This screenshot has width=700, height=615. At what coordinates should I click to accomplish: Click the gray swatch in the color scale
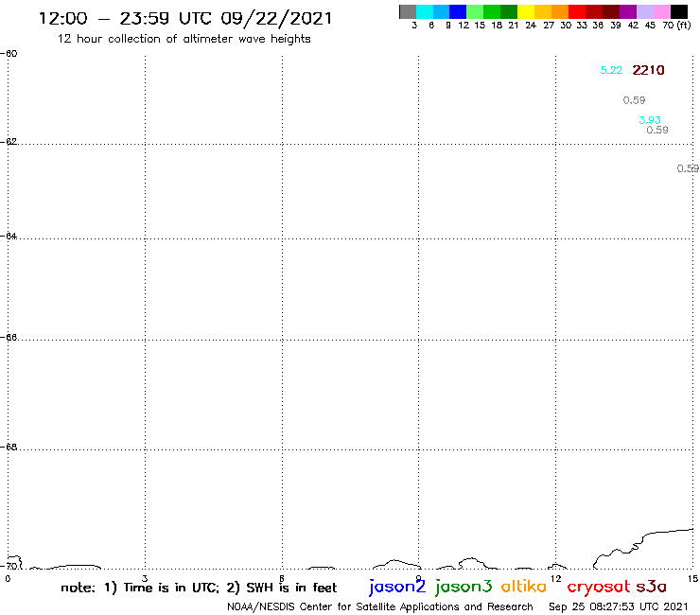(x=408, y=11)
